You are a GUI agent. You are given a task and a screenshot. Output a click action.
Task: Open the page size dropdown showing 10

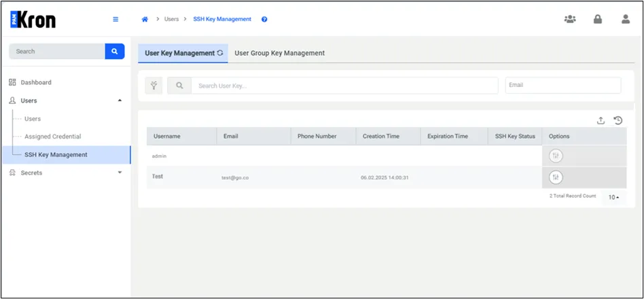613,197
